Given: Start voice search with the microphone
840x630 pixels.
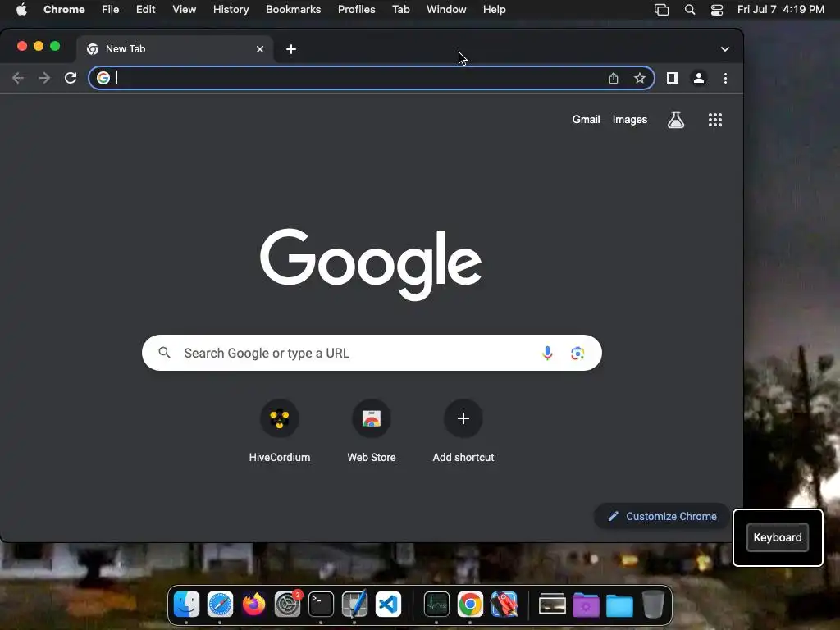Looking at the screenshot, I should (x=547, y=353).
